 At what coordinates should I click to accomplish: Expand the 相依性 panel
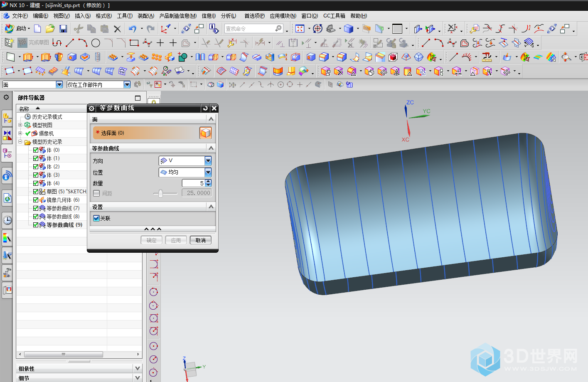click(x=138, y=368)
